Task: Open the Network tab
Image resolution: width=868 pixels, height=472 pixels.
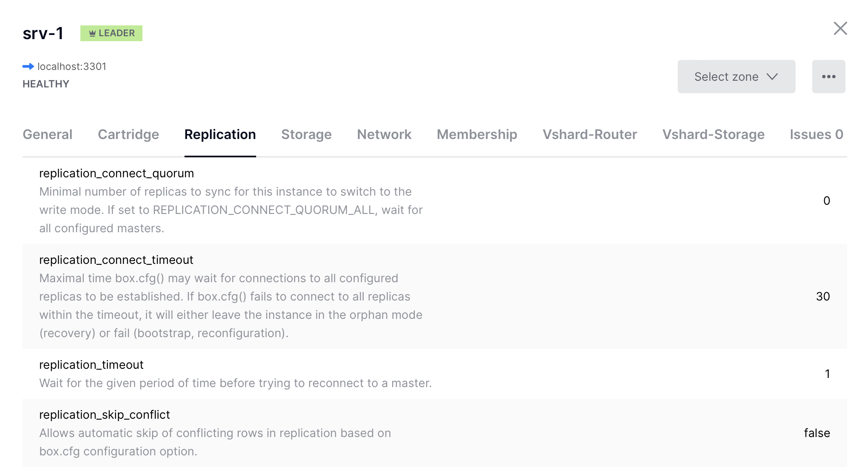Action: click(384, 134)
